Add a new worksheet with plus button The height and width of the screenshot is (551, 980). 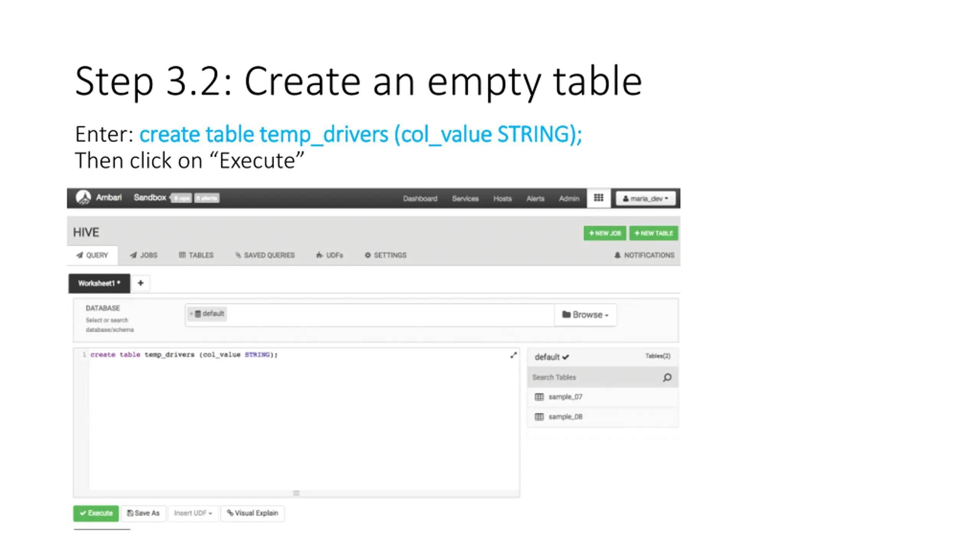140,283
